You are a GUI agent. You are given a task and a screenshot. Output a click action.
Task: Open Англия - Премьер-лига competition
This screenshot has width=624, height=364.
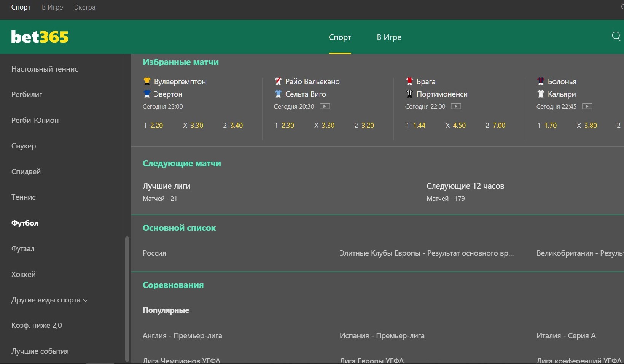[x=182, y=335]
